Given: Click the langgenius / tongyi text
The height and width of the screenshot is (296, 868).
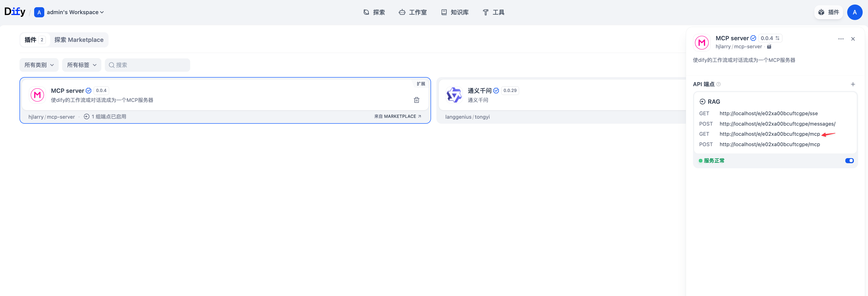Looking at the screenshot, I should pyautogui.click(x=467, y=117).
